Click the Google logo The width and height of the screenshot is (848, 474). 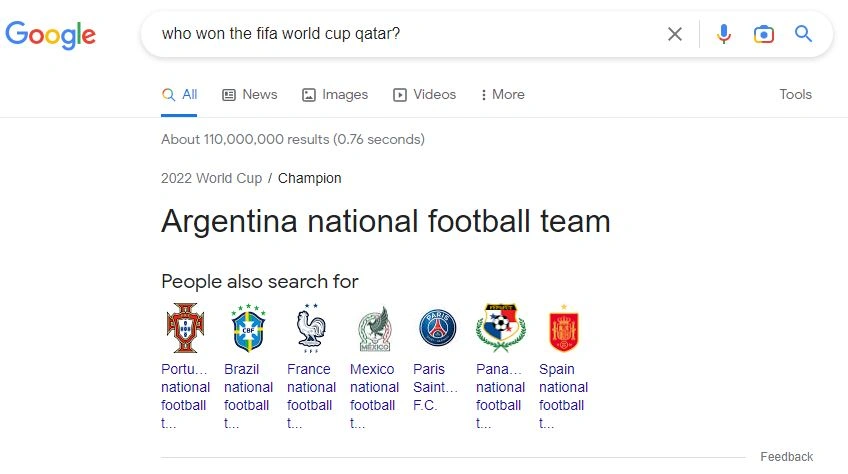[51, 35]
